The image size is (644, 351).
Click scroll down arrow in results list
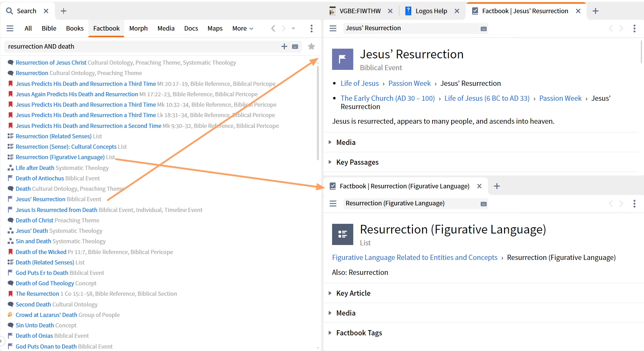tap(318, 348)
